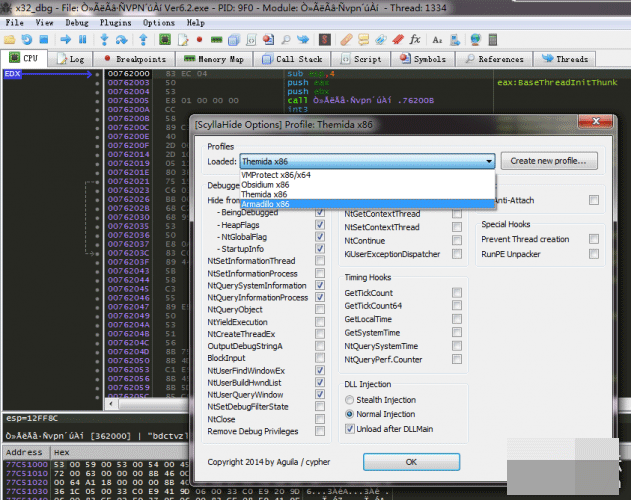
Task: Open memory map via green RAM toolbar icon
Action: coord(217,39)
